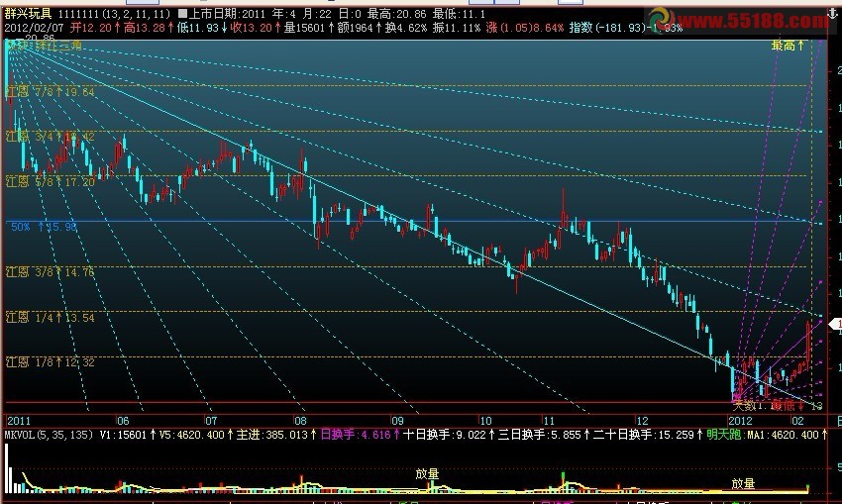Viewport: 842px width, 504px height.
Task: Click the white price marker arrow on right axis
Action: point(833,324)
